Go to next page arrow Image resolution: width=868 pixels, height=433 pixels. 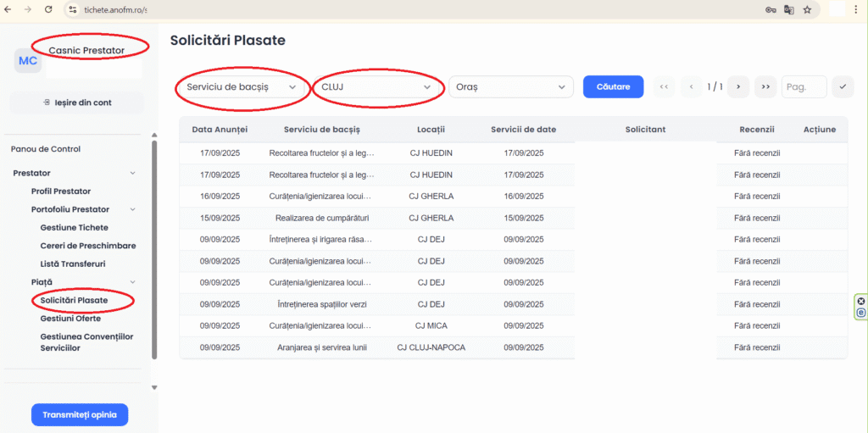[739, 86]
